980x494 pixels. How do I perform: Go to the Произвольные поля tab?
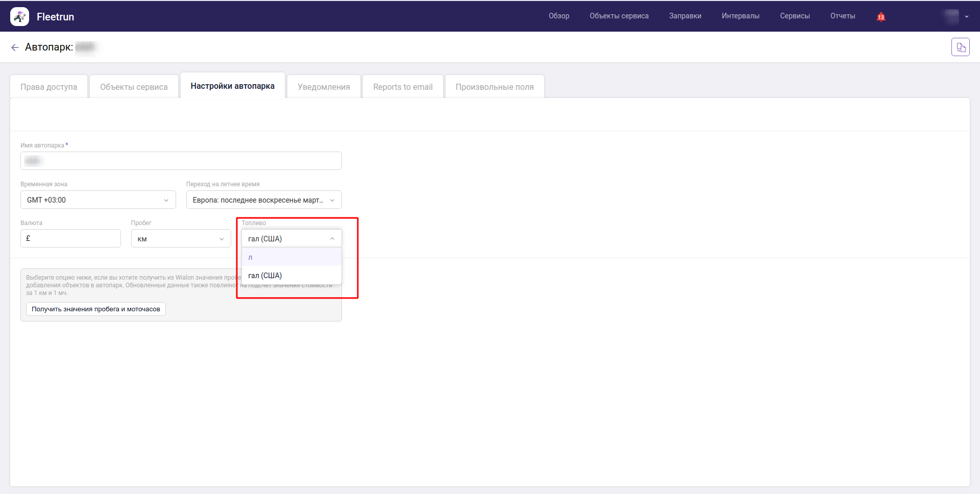click(494, 87)
